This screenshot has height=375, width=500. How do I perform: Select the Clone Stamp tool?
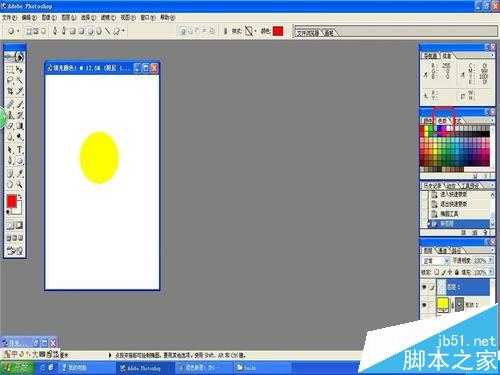10,115
